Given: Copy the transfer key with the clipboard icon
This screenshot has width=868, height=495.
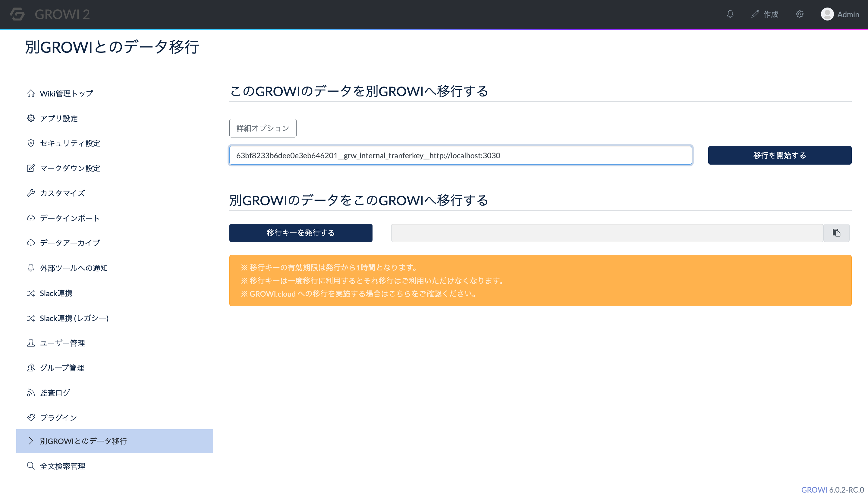Looking at the screenshot, I should point(836,233).
